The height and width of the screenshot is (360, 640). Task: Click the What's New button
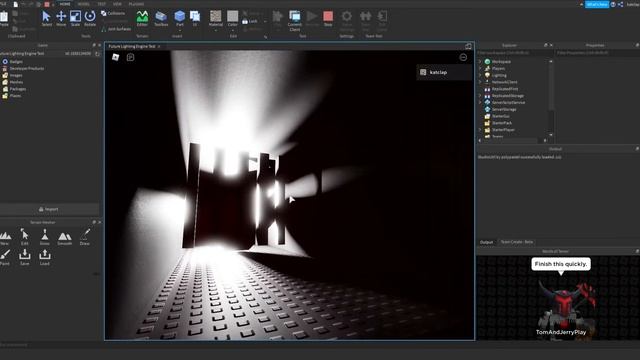tap(597, 4)
